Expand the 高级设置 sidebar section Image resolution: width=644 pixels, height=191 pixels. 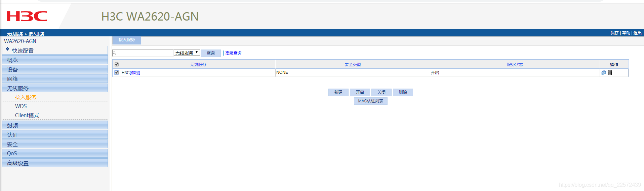point(55,163)
